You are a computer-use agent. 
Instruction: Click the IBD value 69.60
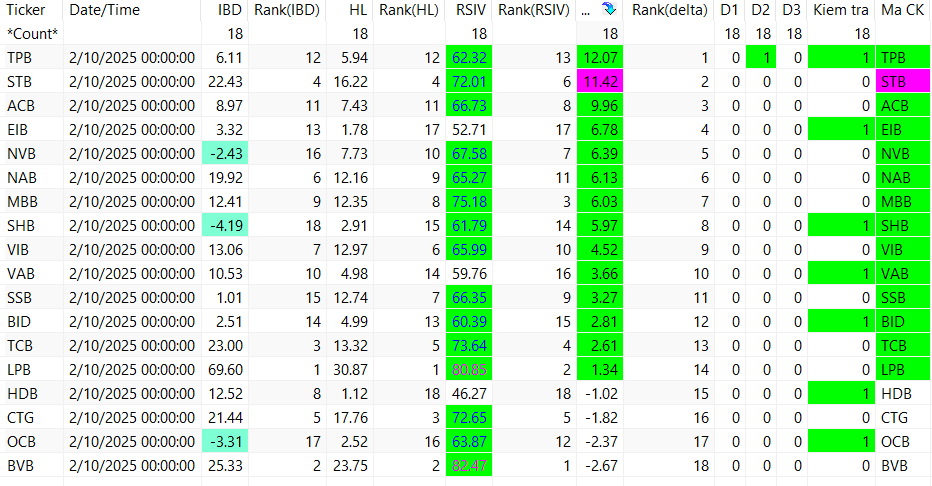pos(225,370)
